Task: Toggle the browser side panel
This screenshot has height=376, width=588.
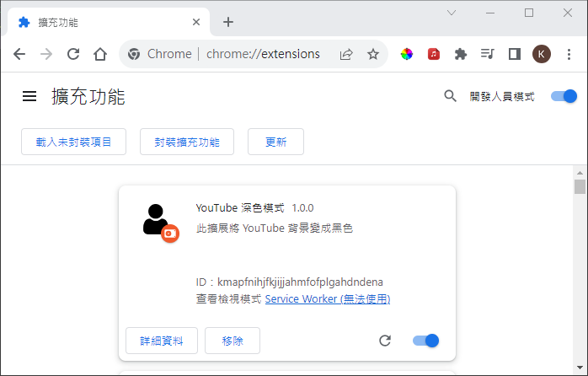Action: 514,54
